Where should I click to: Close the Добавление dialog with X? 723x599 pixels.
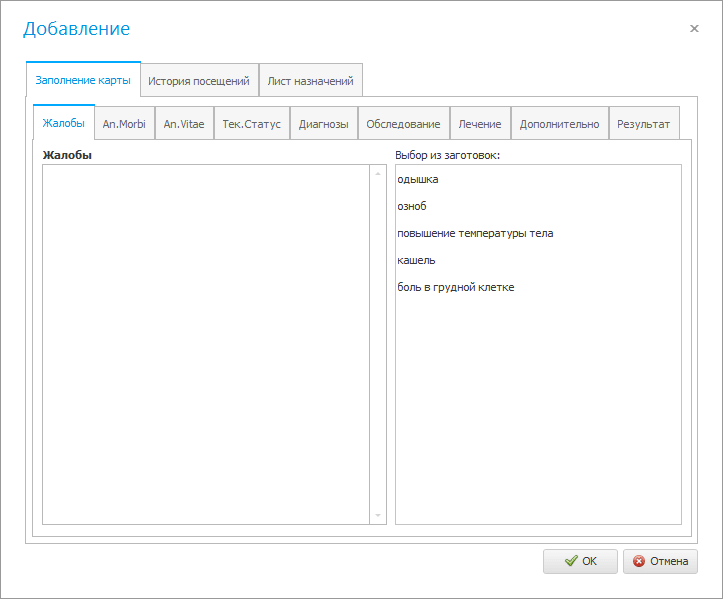click(x=694, y=29)
